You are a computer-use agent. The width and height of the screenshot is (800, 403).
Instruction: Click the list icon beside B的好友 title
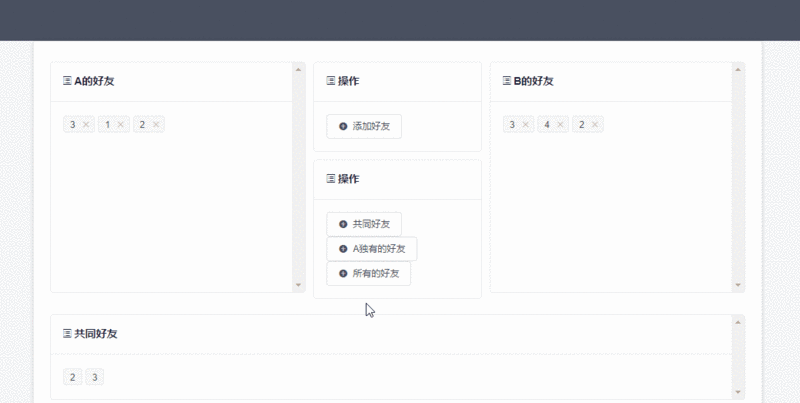[507, 81]
